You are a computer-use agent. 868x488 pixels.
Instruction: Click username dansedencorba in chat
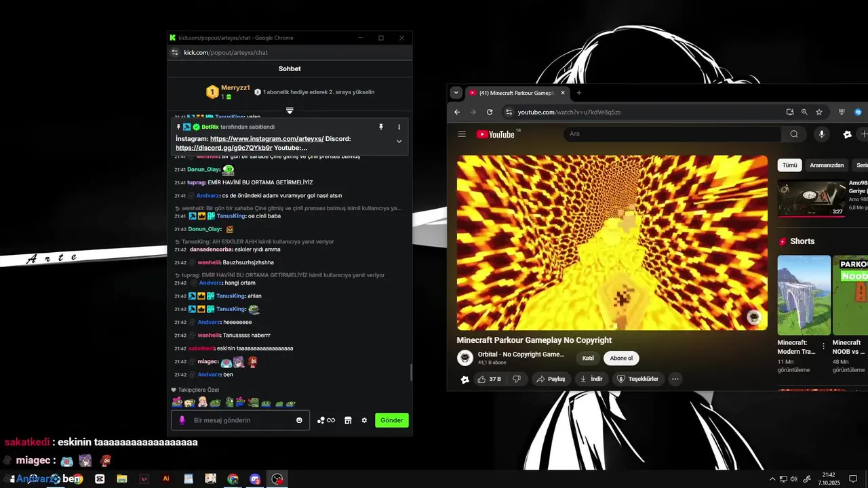[x=211, y=249]
